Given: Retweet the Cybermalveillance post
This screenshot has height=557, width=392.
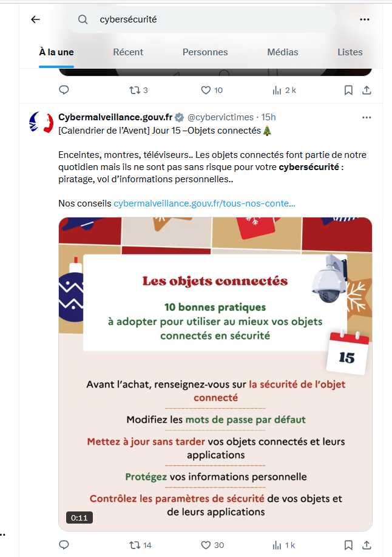Looking at the screenshot, I should pyautogui.click(x=135, y=545).
